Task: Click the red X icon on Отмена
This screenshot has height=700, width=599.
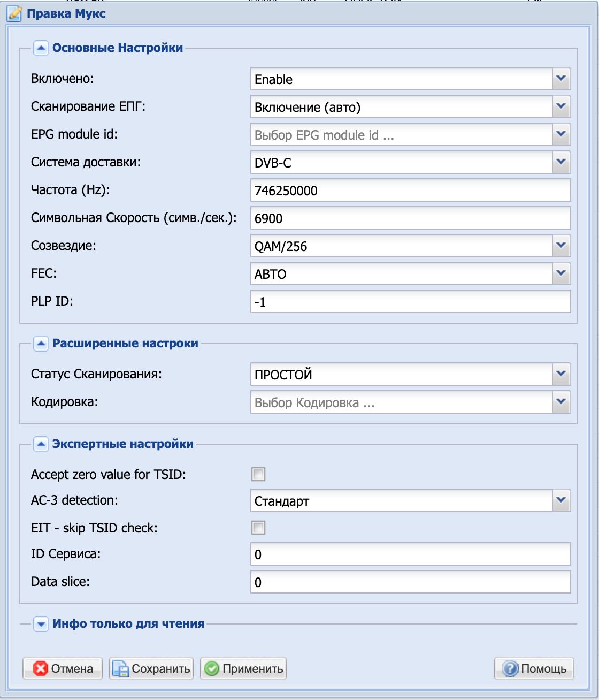Action: [41, 668]
